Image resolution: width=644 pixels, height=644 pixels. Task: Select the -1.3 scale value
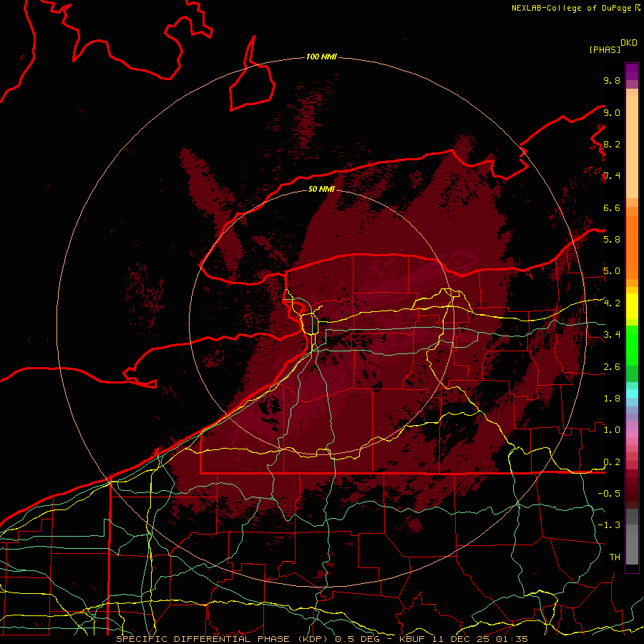tap(609, 525)
